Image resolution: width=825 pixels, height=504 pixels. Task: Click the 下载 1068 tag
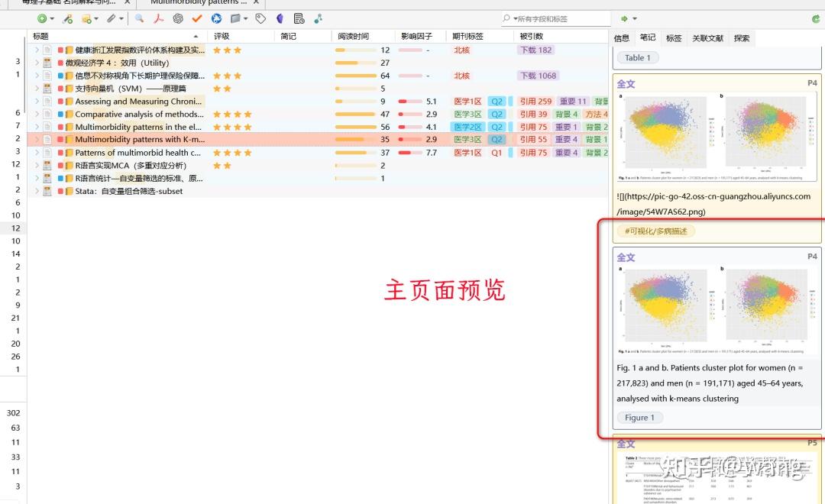pyautogui.click(x=538, y=76)
